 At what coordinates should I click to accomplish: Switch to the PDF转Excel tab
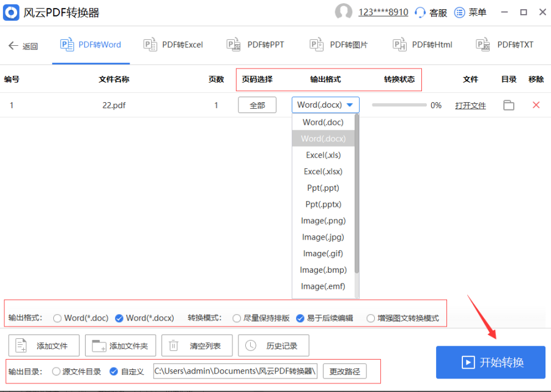(174, 45)
